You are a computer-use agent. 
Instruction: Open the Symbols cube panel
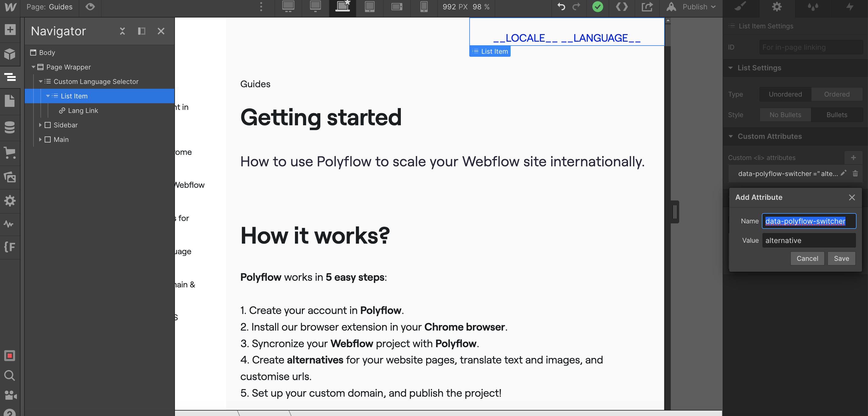tap(10, 54)
